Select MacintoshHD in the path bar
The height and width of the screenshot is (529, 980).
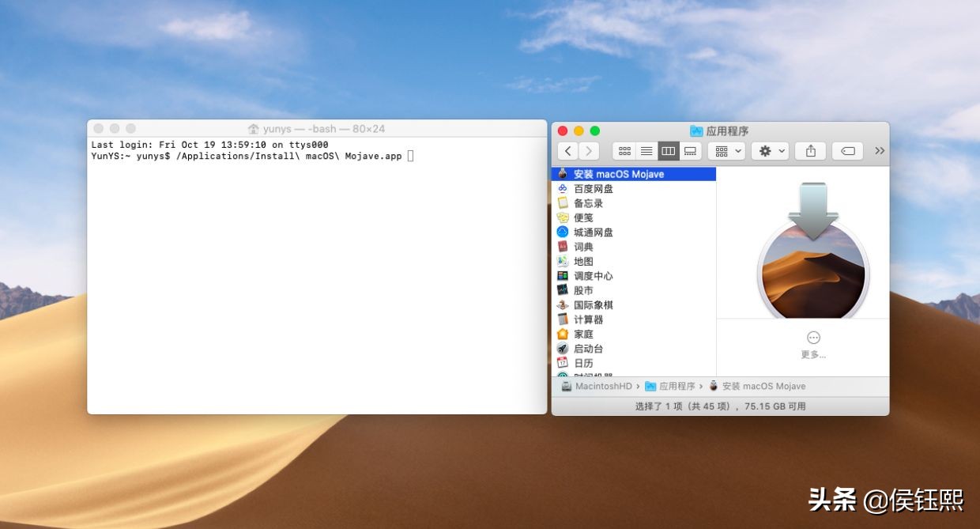tap(604, 386)
